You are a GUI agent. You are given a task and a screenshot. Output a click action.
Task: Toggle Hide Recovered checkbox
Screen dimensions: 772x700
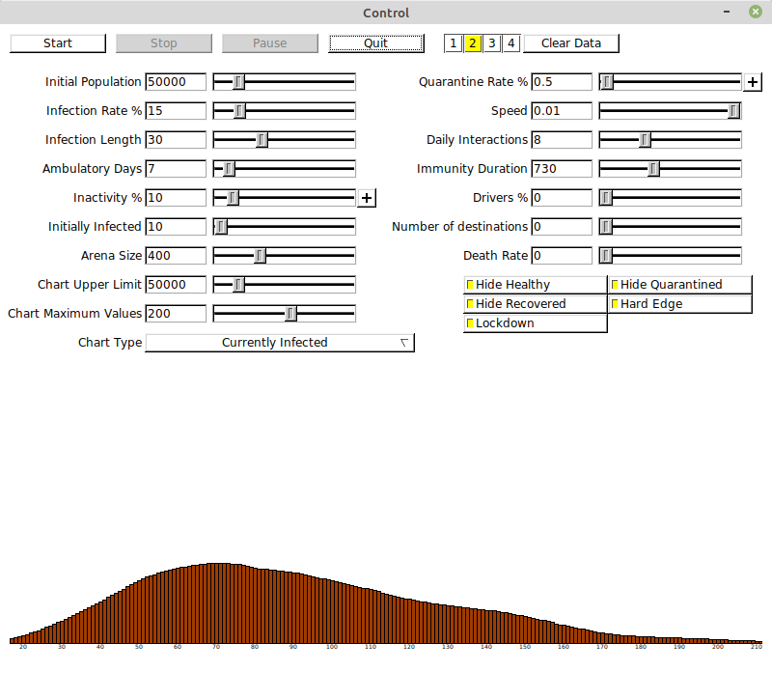point(536,304)
